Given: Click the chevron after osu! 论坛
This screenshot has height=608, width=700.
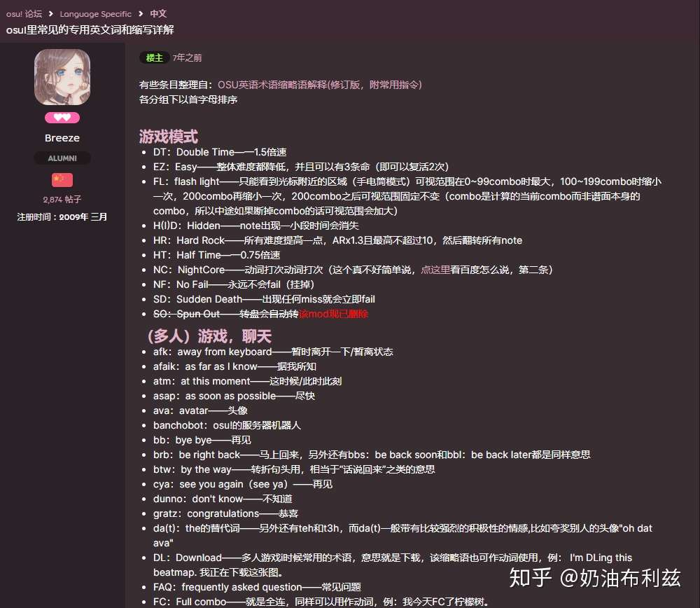Looking at the screenshot, I should point(51,14).
